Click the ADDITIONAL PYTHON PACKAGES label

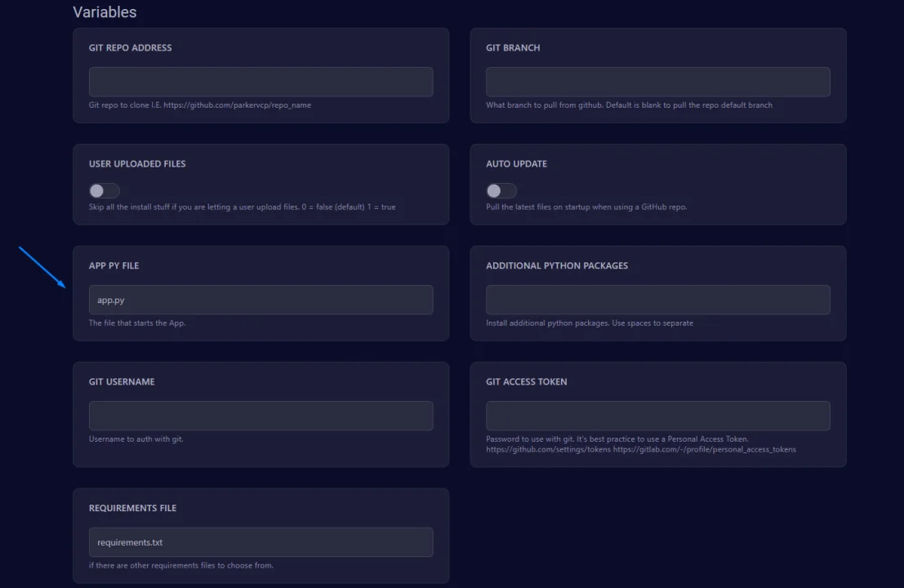click(557, 266)
